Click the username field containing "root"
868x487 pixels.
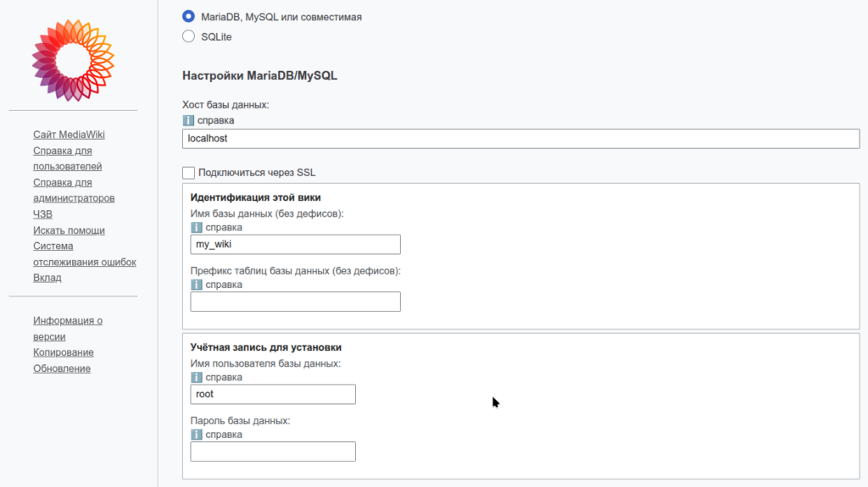coord(272,394)
